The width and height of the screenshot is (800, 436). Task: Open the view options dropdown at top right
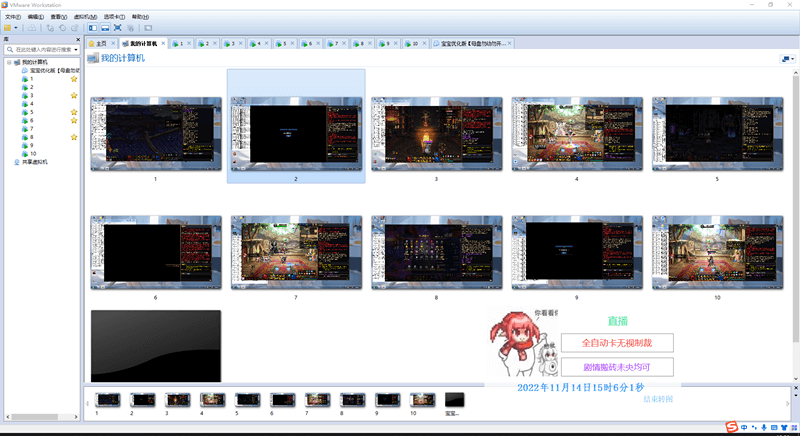click(788, 59)
